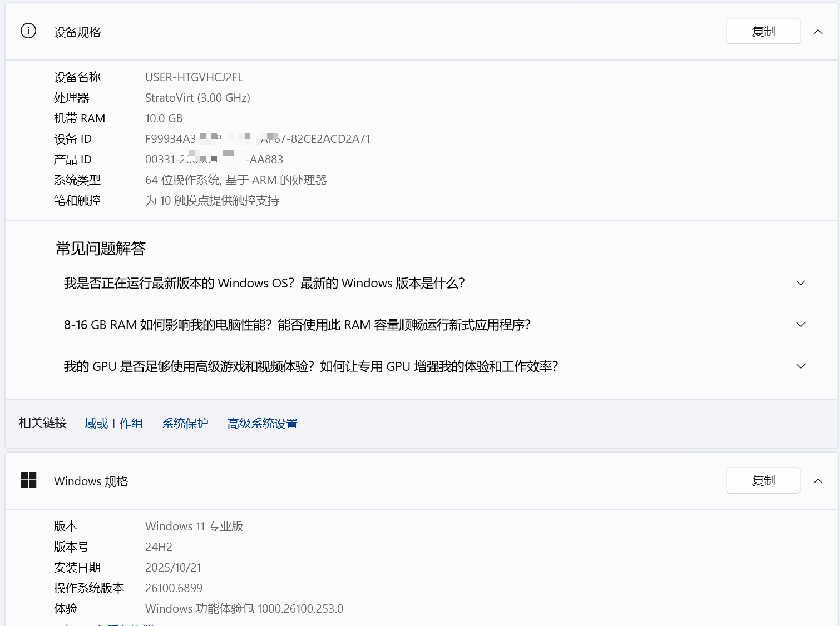Select the install date 2025/10/21

pyautogui.click(x=173, y=568)
